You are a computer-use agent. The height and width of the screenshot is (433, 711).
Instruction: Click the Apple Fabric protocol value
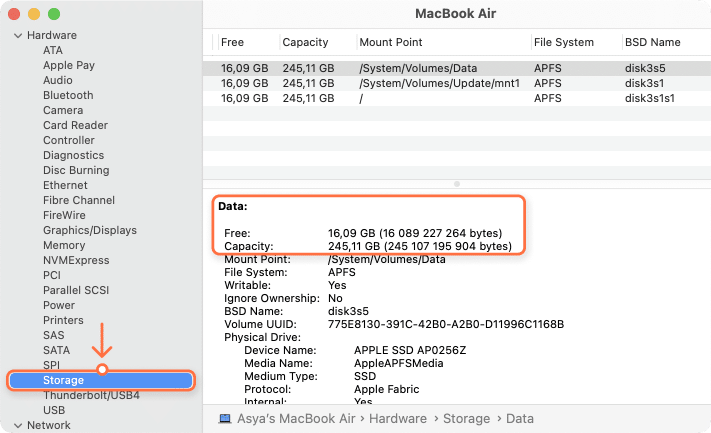pos(386,389)
